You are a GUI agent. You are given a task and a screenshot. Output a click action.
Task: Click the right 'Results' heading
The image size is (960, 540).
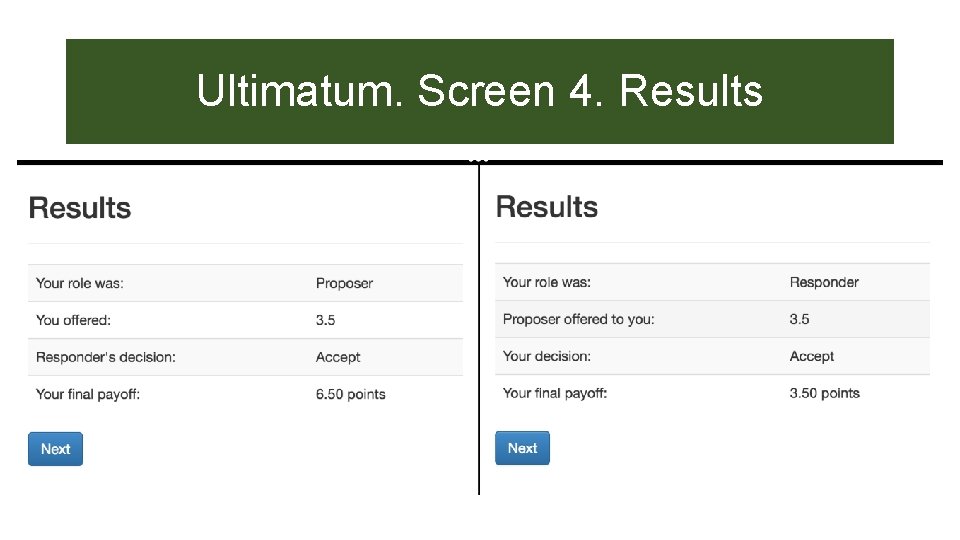(547, 207)
